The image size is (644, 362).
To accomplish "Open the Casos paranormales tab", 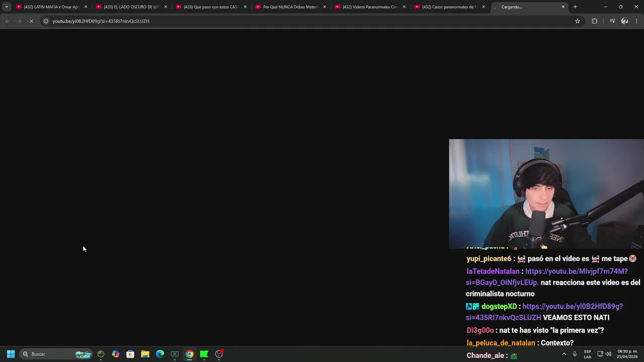I will point(449,7).
